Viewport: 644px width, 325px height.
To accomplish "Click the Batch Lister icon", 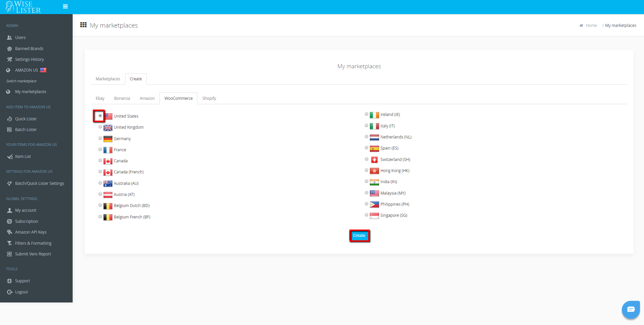I will 9,130.
